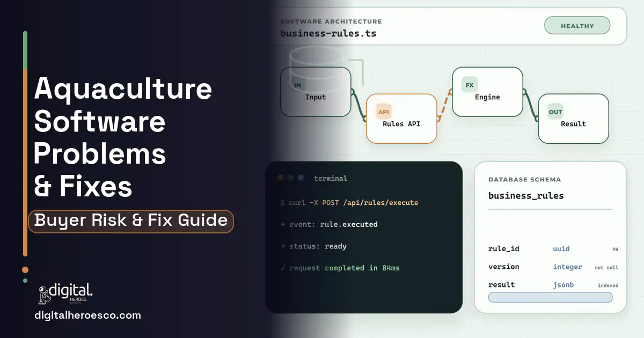Click the integer type value
The height and width of the screenshot is (338, 644).
[567, 267]
